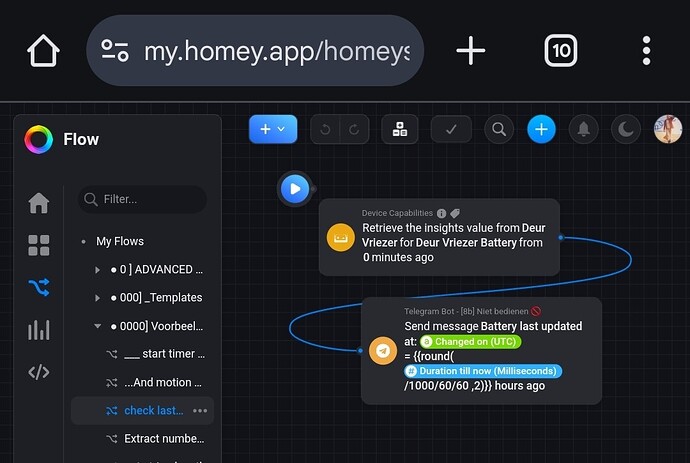Open the add card dropdown button
The width and height of the screenshot is (690, 463).
click(x=273, y=129)
